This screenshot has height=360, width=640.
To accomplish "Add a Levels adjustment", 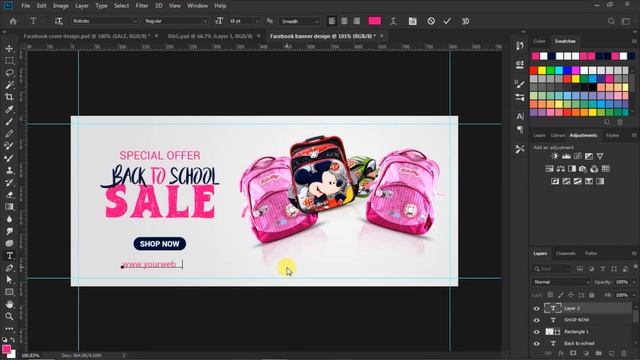I will [566, 156].
